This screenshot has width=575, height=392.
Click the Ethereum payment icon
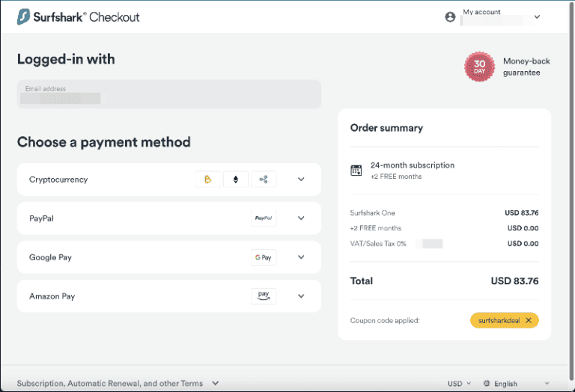(x=236, y=180)
